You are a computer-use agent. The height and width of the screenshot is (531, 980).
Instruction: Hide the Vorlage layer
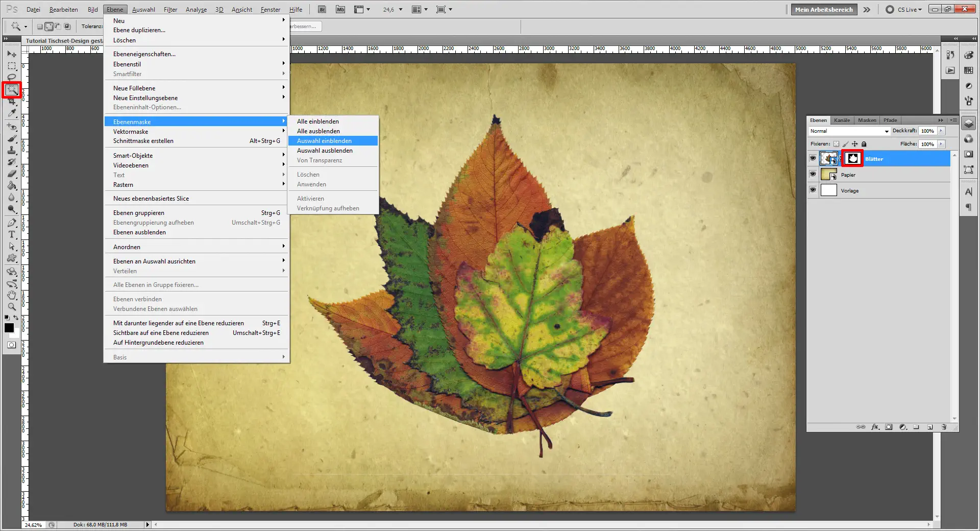pos(813,190)
